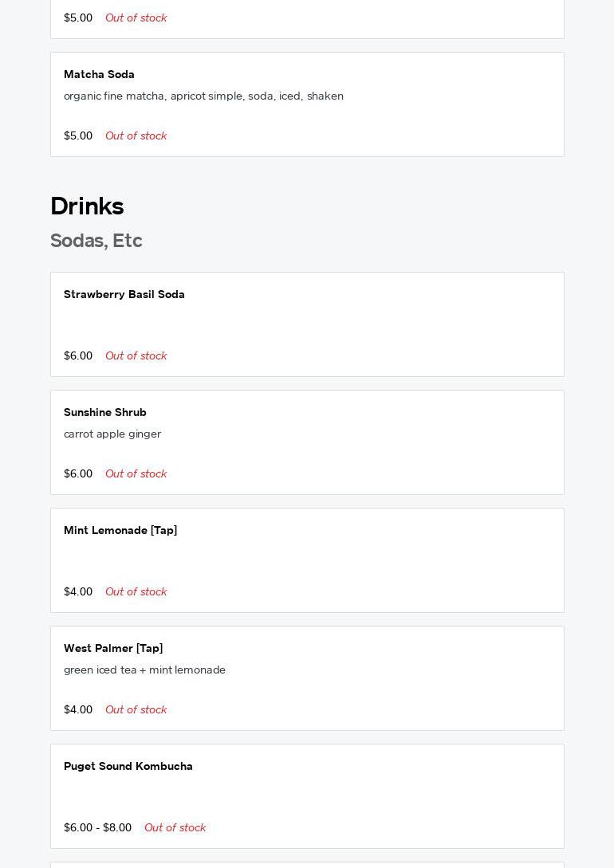Click the Matcha Soda ingredients description
This screenshot has height=868, width=614.
(x=203, y=96)
